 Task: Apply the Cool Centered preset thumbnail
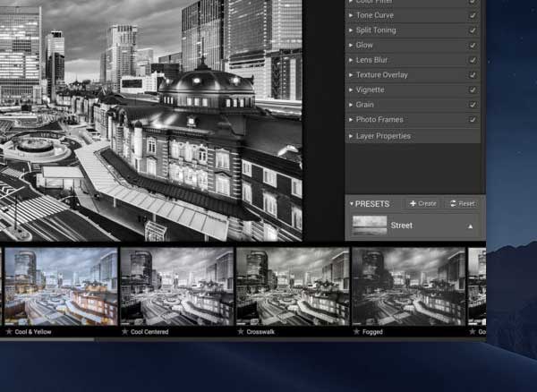177,286
